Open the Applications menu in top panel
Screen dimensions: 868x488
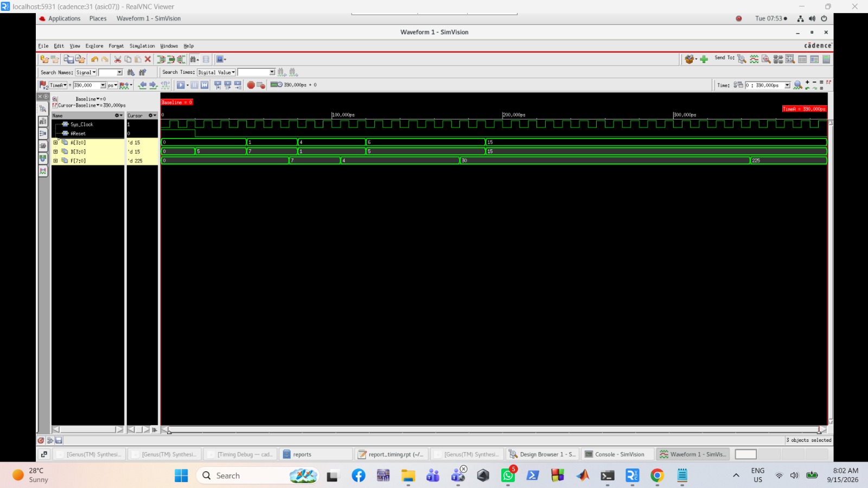64,18
